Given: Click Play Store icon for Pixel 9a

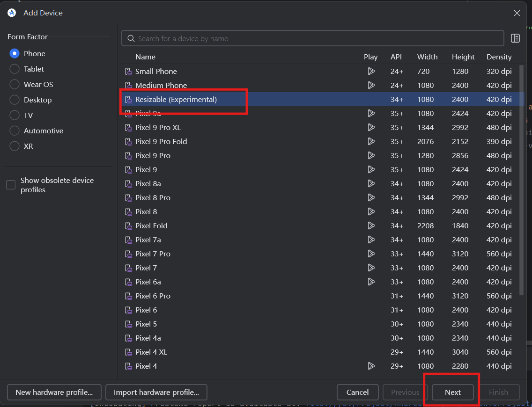Looking at the screenshot, I should click(x=371, y=113).
